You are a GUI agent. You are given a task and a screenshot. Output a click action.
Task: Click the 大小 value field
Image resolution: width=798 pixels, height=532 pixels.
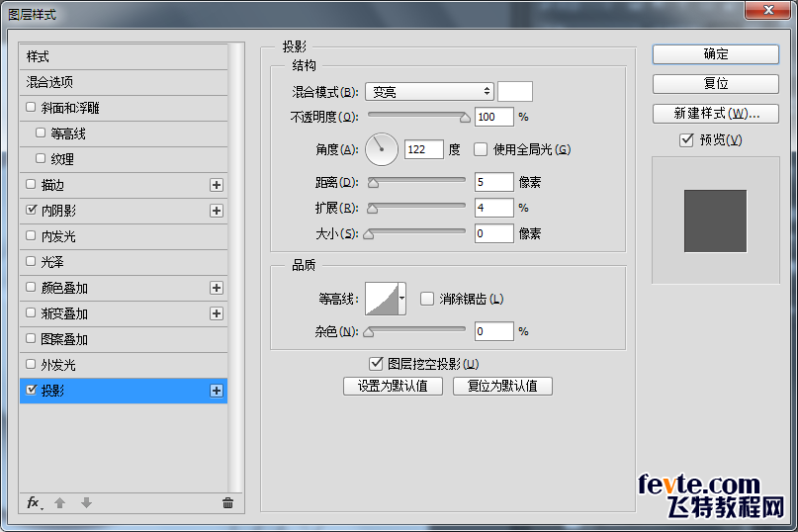[493, 233]
